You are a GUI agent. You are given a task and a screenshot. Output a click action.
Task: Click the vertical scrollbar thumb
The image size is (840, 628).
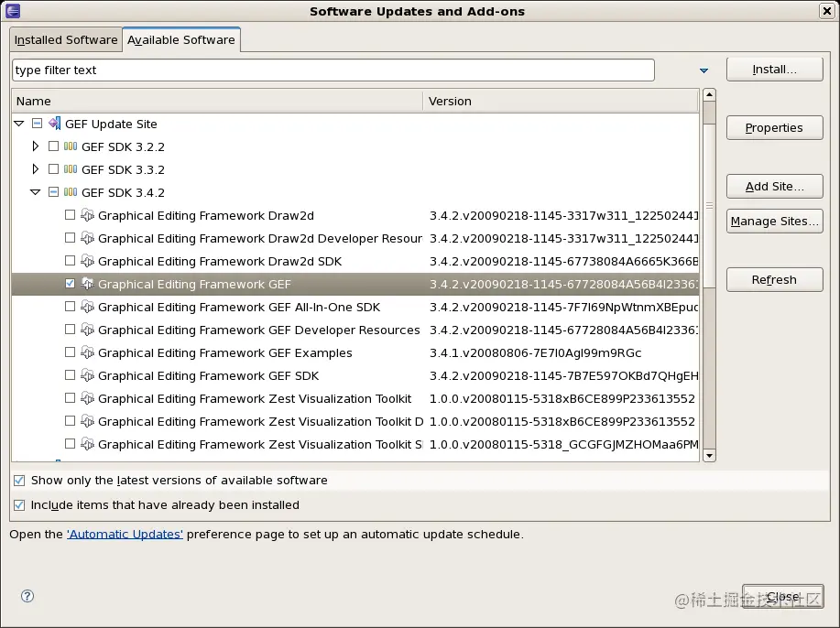click(709, 206)
